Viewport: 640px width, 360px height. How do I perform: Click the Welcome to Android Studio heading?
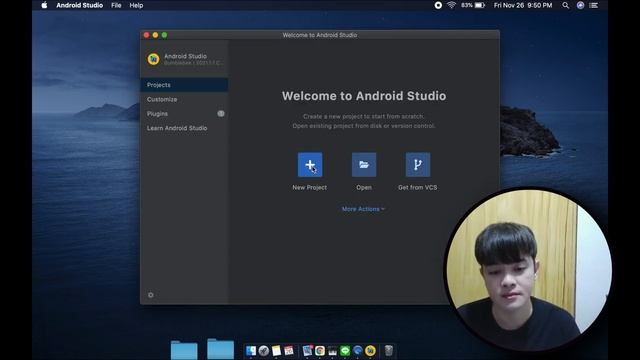click(x=364, y=96)
